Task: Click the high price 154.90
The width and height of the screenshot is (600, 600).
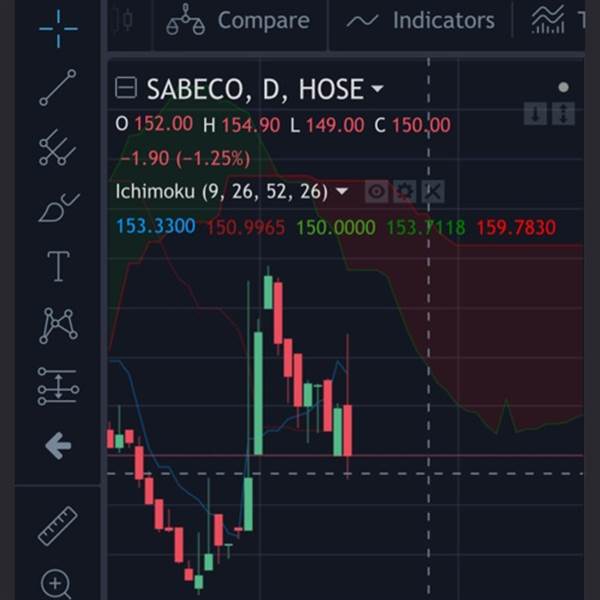Action: point(251,125)
